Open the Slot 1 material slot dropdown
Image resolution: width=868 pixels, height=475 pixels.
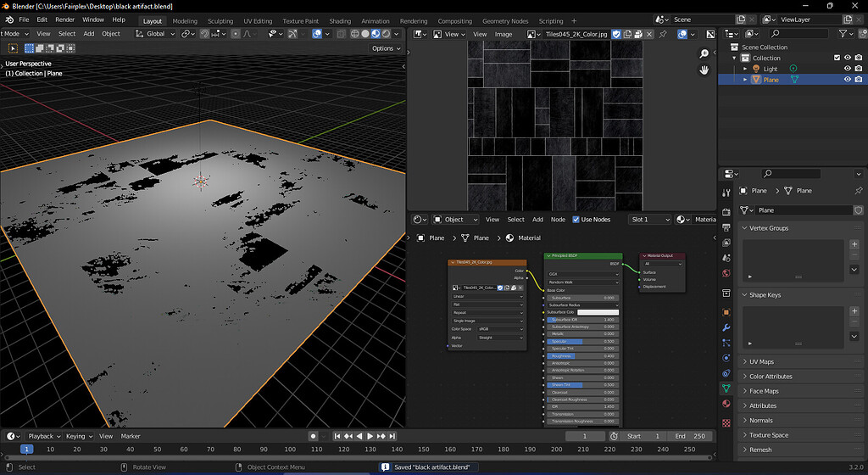(650, 220)
